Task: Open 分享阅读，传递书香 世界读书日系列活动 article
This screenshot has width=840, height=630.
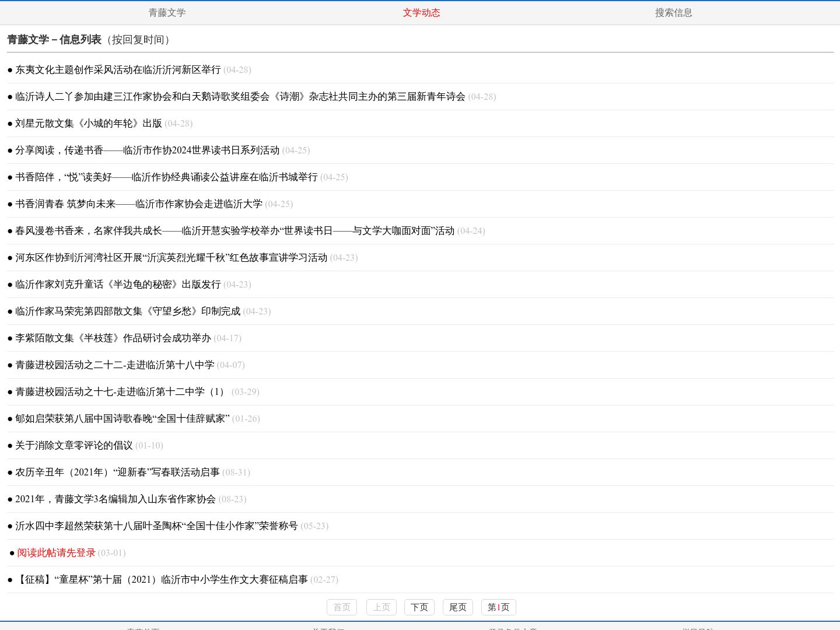Action: click(x=147, y=150)
